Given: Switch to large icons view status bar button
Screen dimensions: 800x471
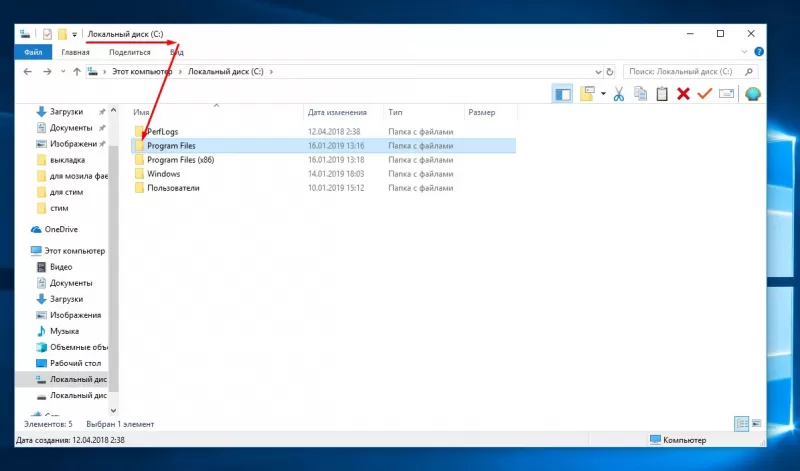Looking at the screenshot, I should click(757, 424).
